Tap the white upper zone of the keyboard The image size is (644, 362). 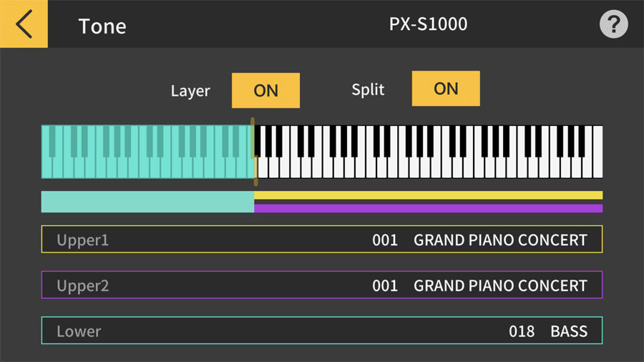click(429, 152)
